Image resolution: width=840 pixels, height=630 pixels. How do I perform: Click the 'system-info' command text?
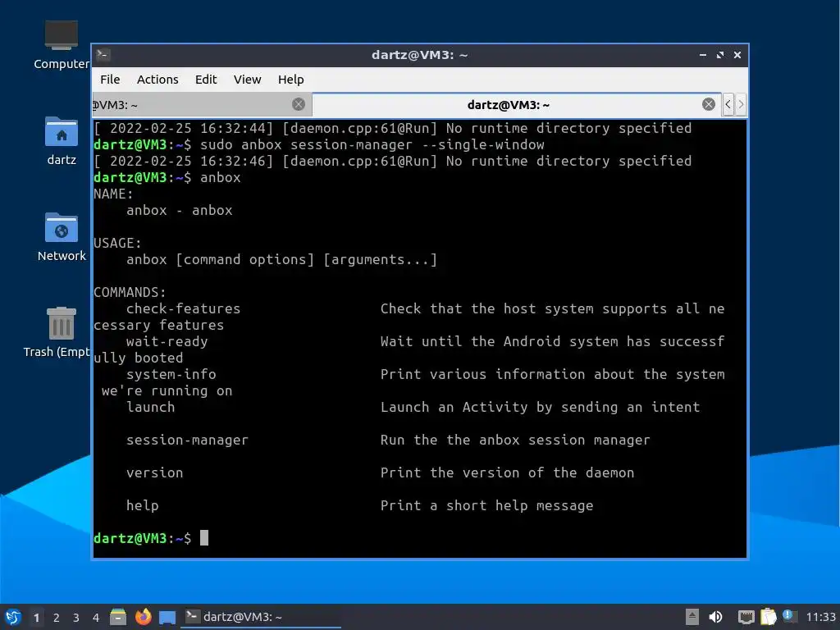coord(171,374)
